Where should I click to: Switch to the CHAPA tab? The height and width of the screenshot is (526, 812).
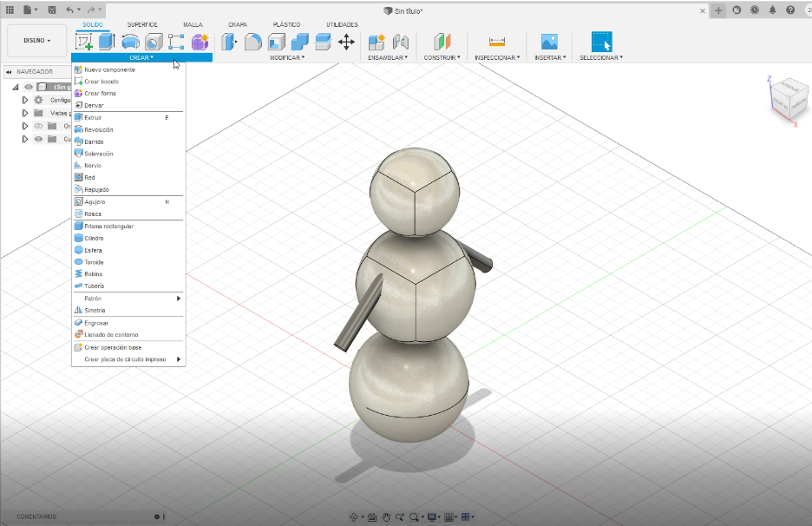pyautogui.click(x=238, y=24)
